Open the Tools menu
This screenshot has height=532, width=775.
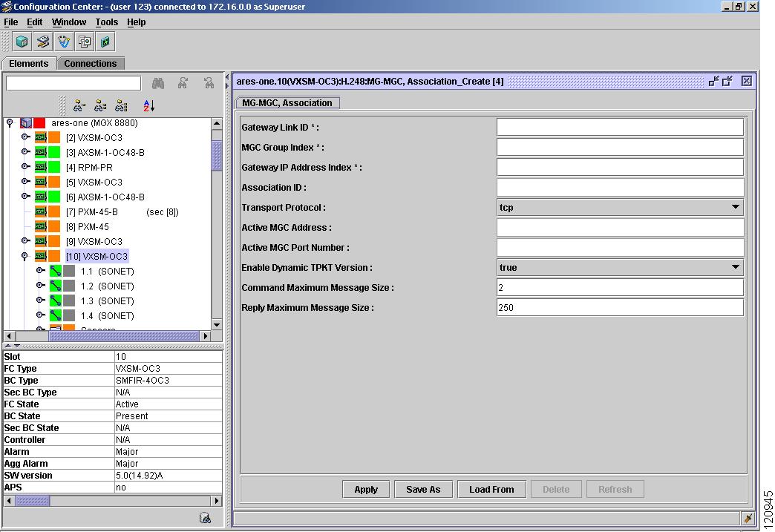pyautogui.click(x=107, y=22)
